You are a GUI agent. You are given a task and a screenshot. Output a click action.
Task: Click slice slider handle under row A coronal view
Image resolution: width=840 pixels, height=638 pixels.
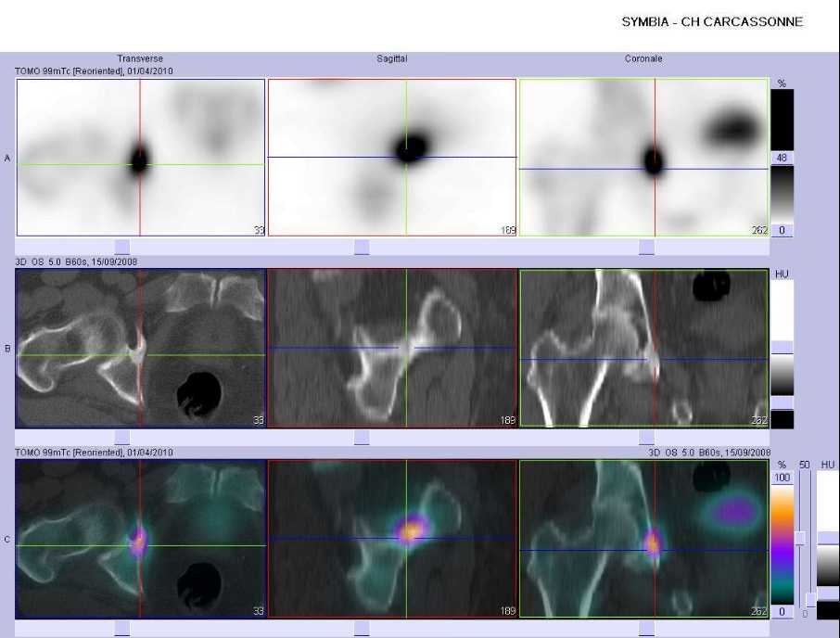point(646,247)
